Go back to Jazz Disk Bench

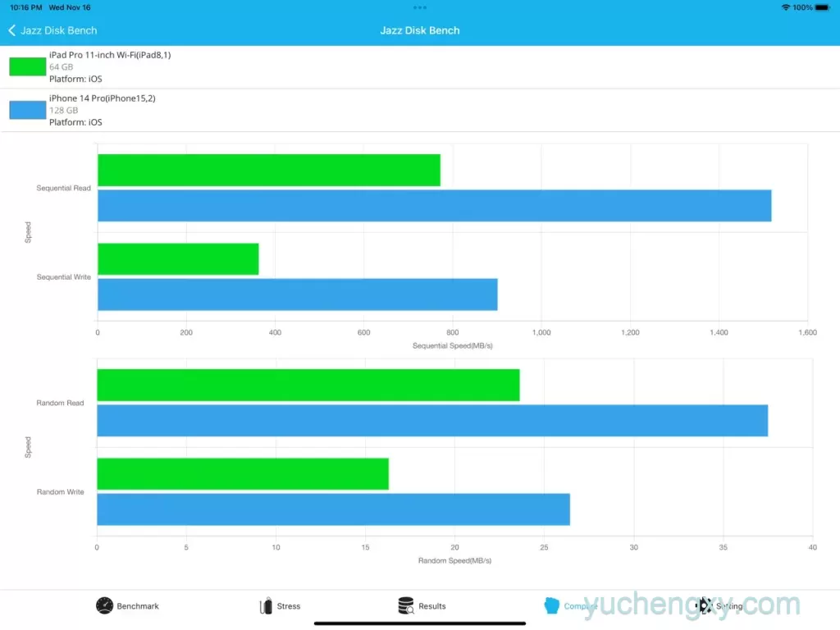[53, 30]
